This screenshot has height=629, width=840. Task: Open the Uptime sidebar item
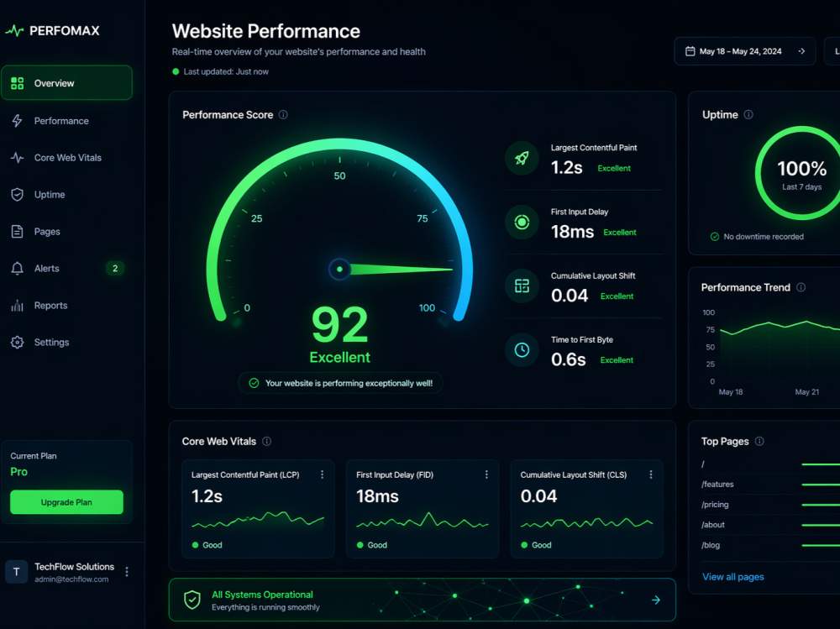(x=66, y=195)
